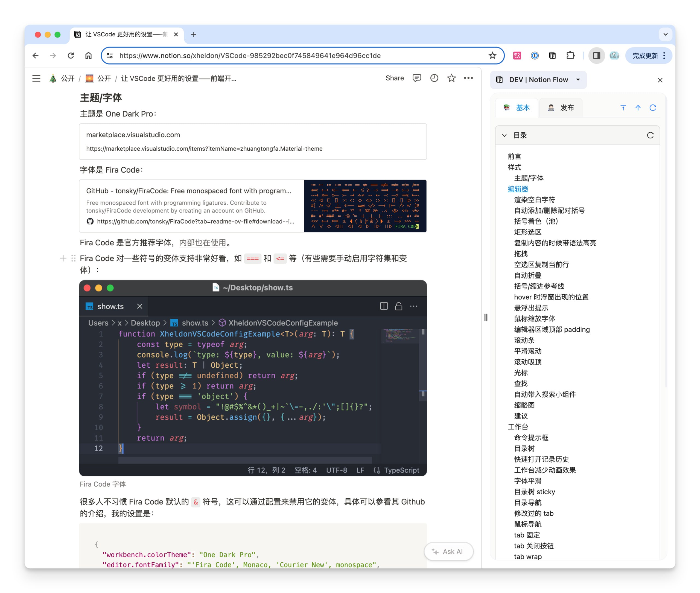Jump to 缩略图 in the outline
This screenshot has width=700, height=593.
click(524, 405)
